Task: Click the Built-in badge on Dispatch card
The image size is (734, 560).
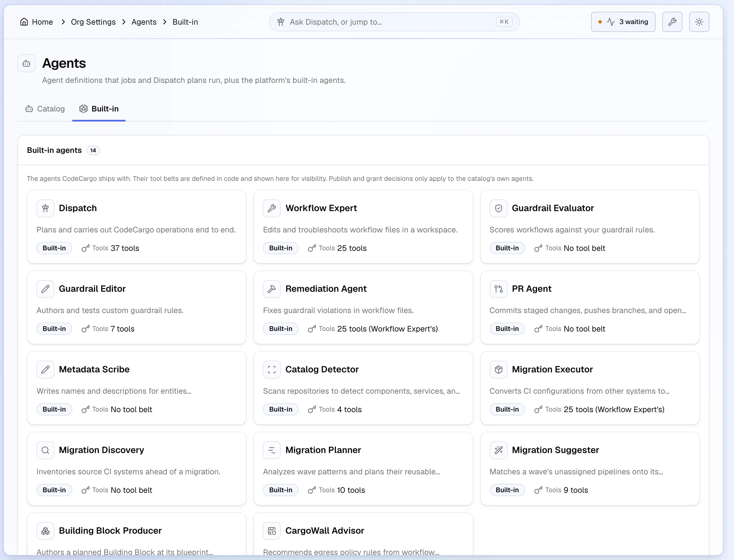Action: [54, 248]
